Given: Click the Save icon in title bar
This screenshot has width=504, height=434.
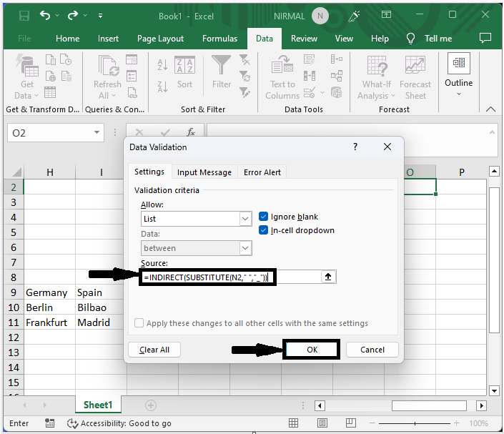Looking at the screenshot, I should point(24,15).
